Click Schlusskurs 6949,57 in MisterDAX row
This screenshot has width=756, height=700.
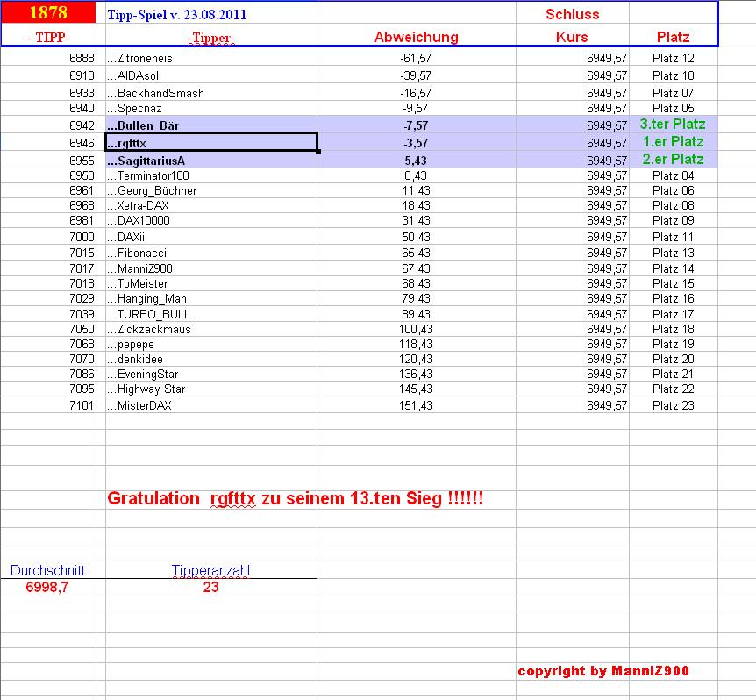tap(607, 405)
